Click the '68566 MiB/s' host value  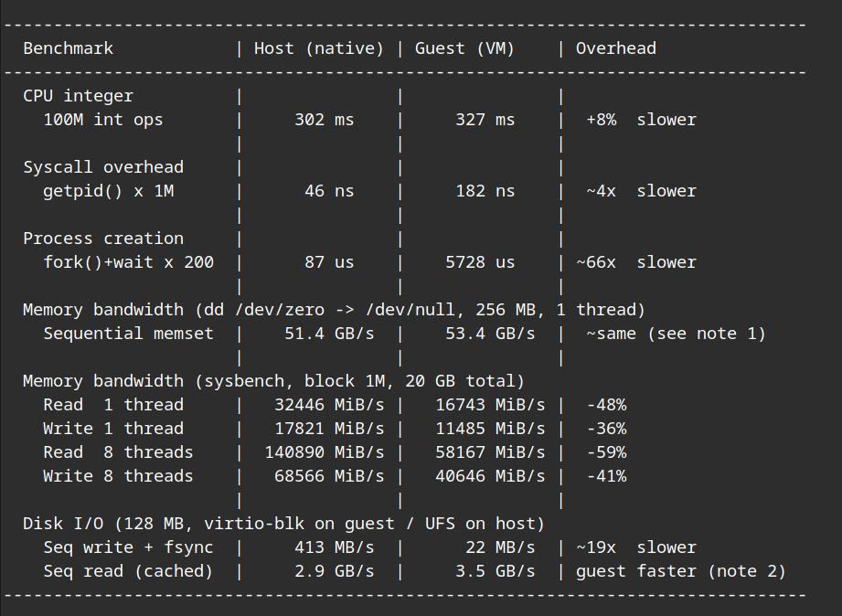click(x=329, y=476)
